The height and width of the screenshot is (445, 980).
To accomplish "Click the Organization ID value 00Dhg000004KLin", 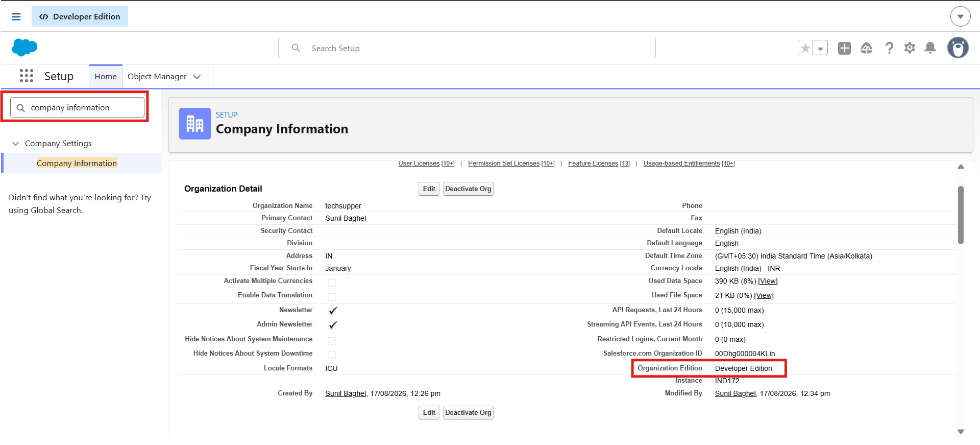I will pos(745,354).
